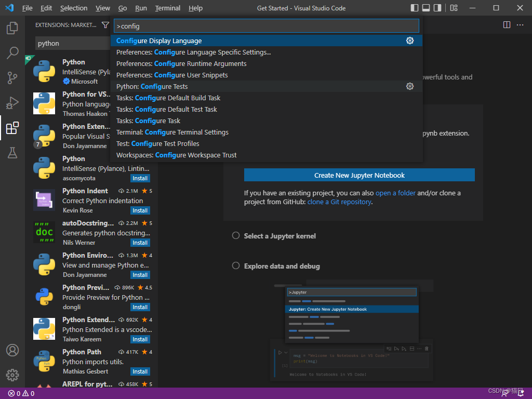Toggle primary side bar layout icon
This screenshot has height=399, width=532.
pos(414,8)
